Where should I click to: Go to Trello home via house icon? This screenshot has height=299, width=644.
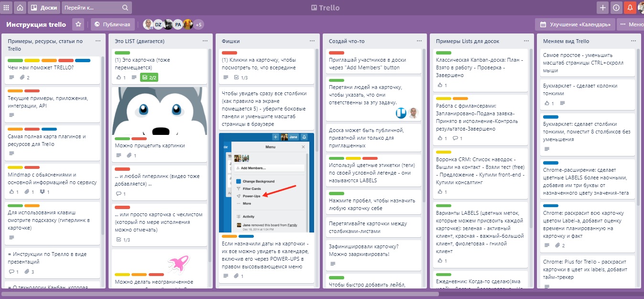click(x=20, y=8)
